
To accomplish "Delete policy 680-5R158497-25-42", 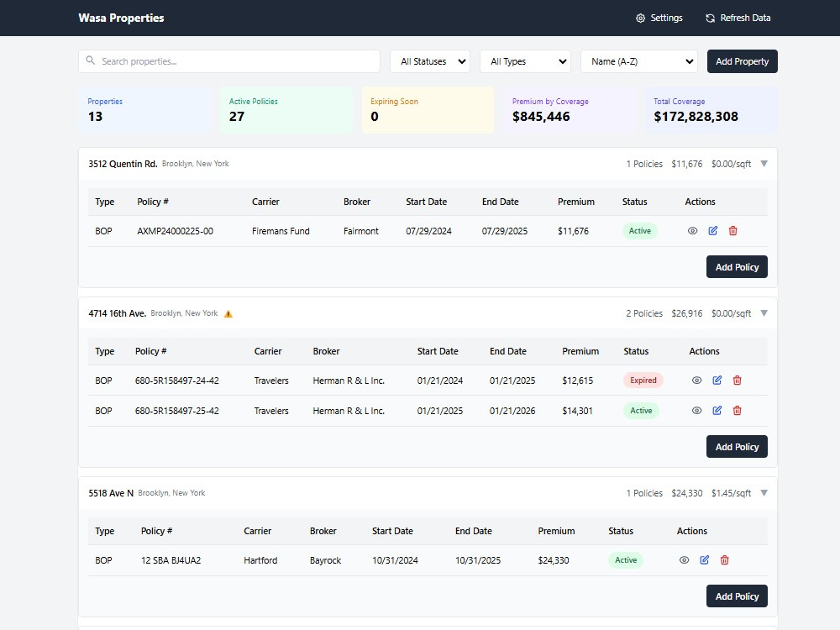I will coord(738,411).
